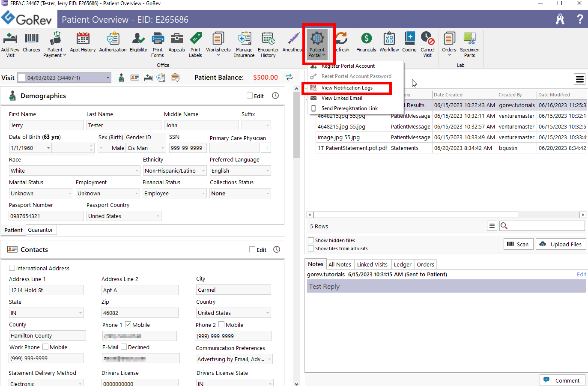Open the documents grid hamburger menu icon
The image size is (588, 386).
point(580,79)
